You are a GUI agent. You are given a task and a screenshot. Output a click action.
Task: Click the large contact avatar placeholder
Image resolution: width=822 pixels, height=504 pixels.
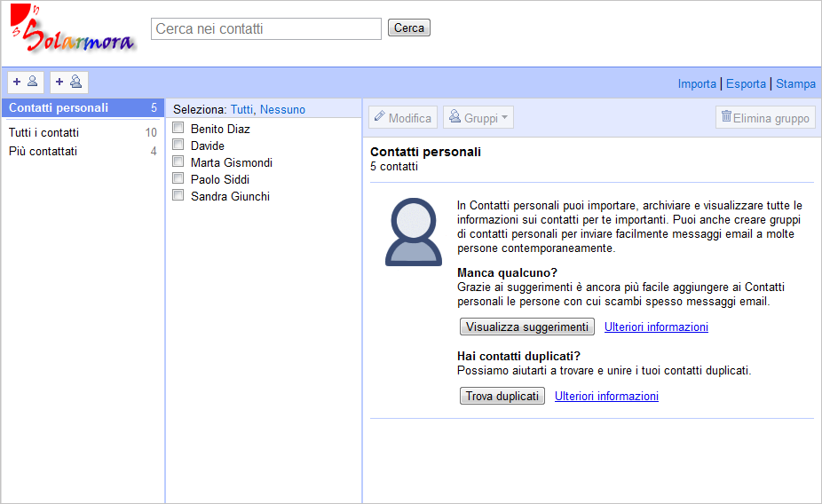(414, 232)
